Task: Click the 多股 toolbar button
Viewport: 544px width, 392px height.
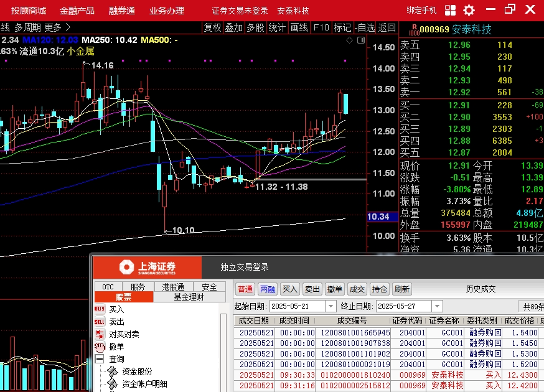Action: coord(255,27)
